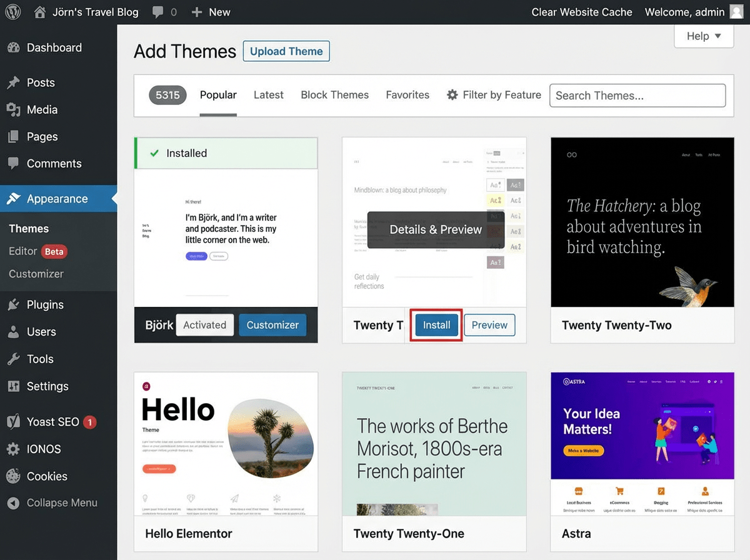Click the Cookies cookie icon
Image resolution: width=750 pixels, height=560 pixels.
pyautogui.click(x=13, y=476)
